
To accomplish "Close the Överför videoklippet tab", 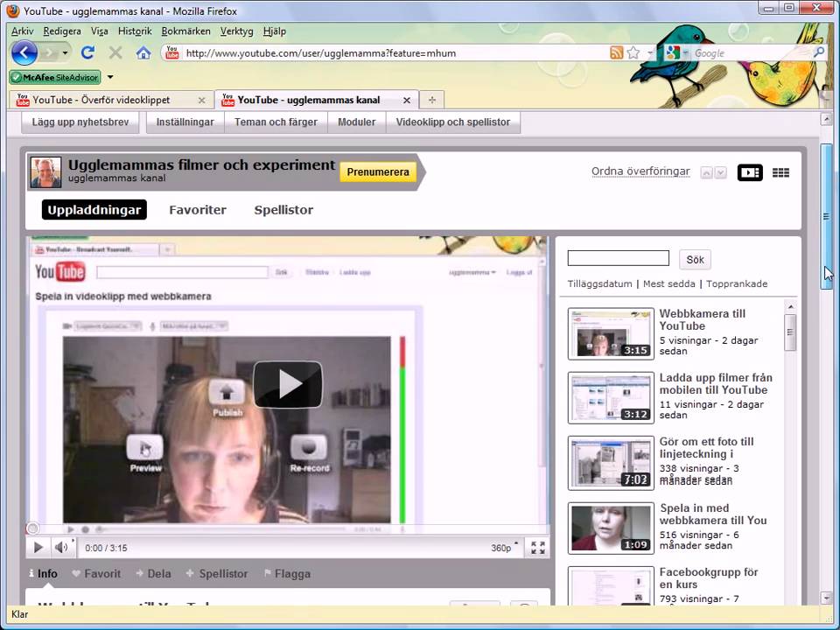I will point(201,100).
